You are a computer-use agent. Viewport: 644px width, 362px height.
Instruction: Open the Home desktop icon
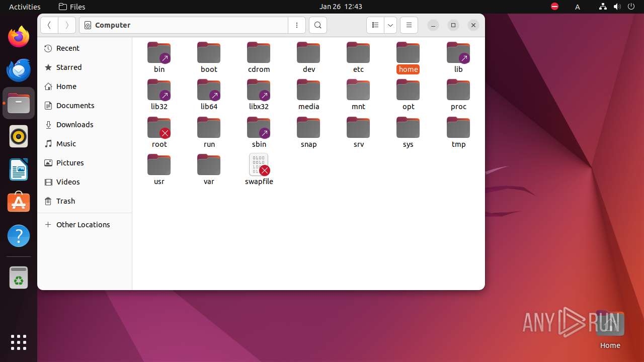click(x=610, y=329)
